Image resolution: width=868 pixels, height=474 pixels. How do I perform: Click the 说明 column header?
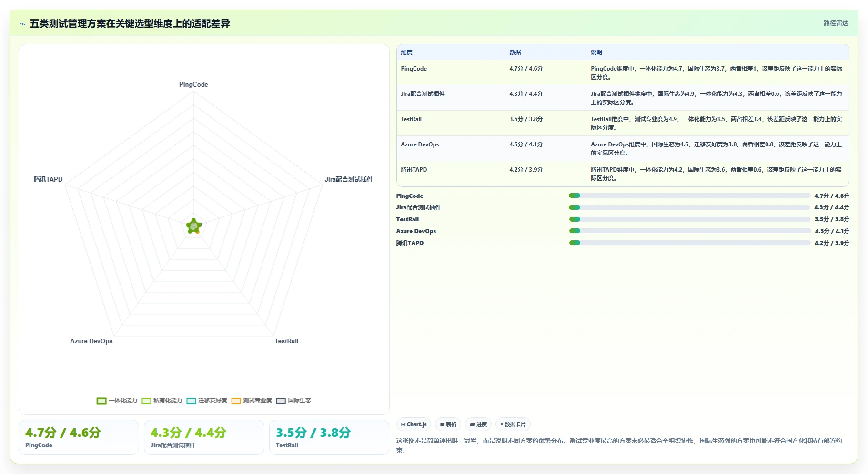point(596,52)
